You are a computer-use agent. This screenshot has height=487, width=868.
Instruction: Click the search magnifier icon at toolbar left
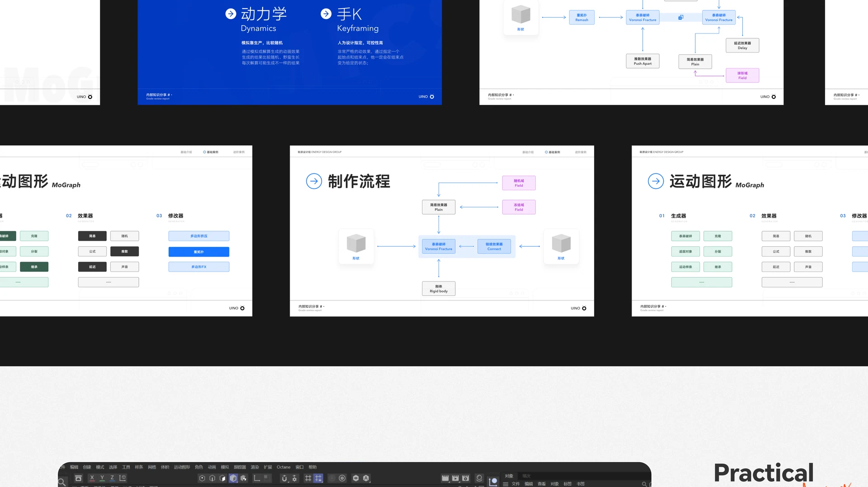click(x=62, y=482)
